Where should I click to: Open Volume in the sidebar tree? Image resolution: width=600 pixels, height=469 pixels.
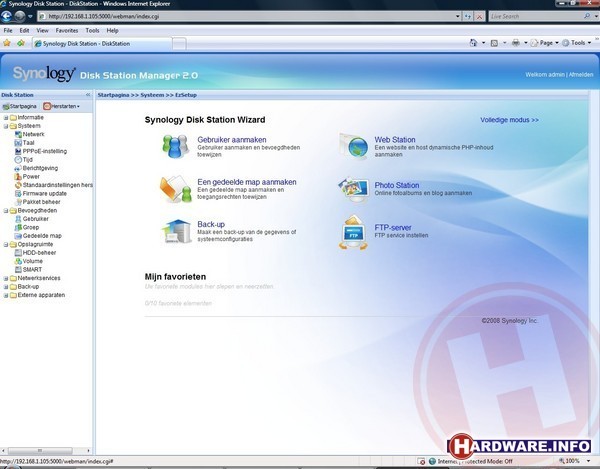point(33,261)
